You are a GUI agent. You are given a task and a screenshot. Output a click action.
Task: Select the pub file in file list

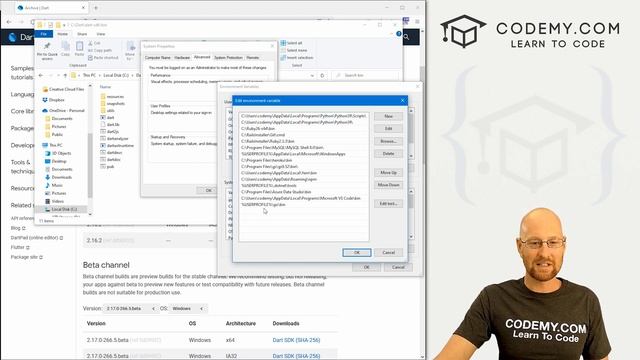click(x=107, y=167)
